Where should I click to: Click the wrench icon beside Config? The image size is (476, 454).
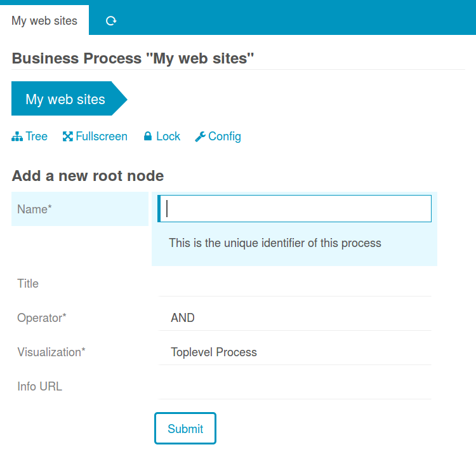click(200, 137)
